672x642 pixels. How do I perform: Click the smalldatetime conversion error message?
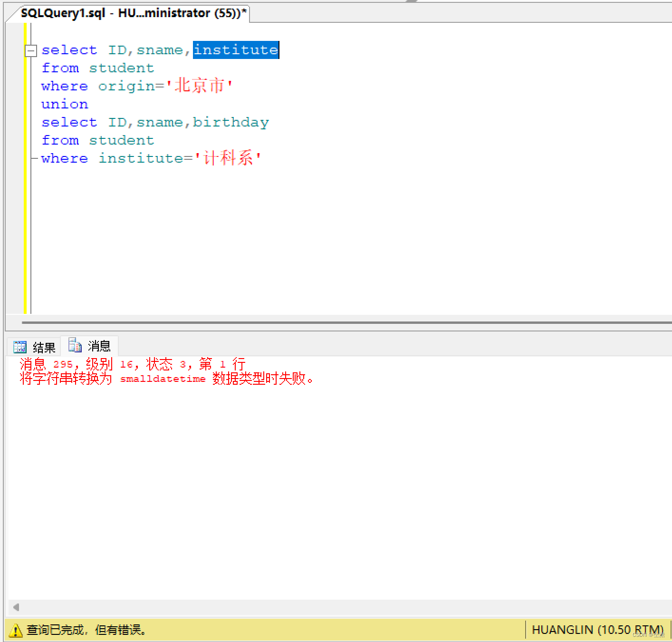(167, 379)
